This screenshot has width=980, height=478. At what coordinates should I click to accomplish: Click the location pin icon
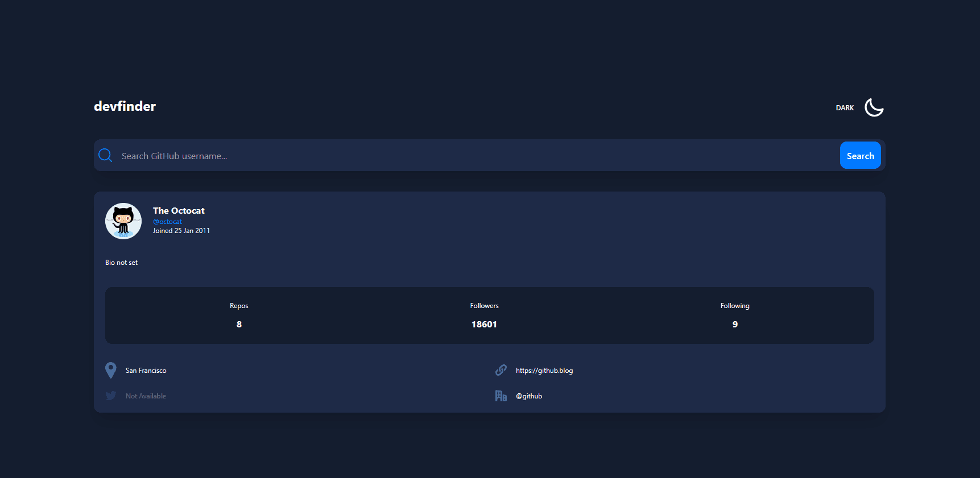[111, 371]
